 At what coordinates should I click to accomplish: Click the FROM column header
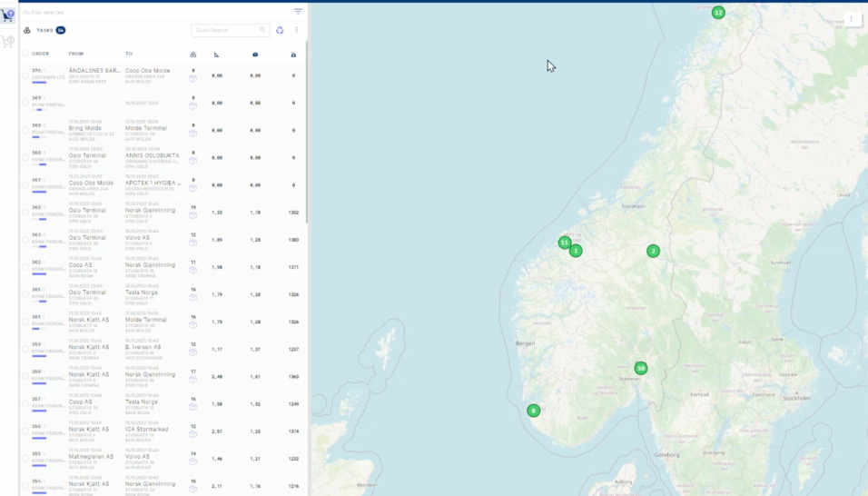[75, 54]
